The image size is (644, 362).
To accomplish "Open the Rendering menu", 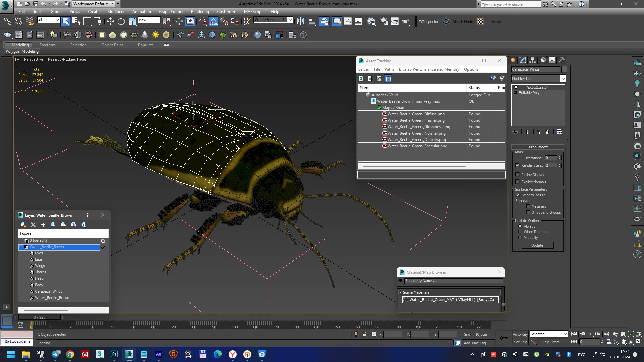I will 200,12.
